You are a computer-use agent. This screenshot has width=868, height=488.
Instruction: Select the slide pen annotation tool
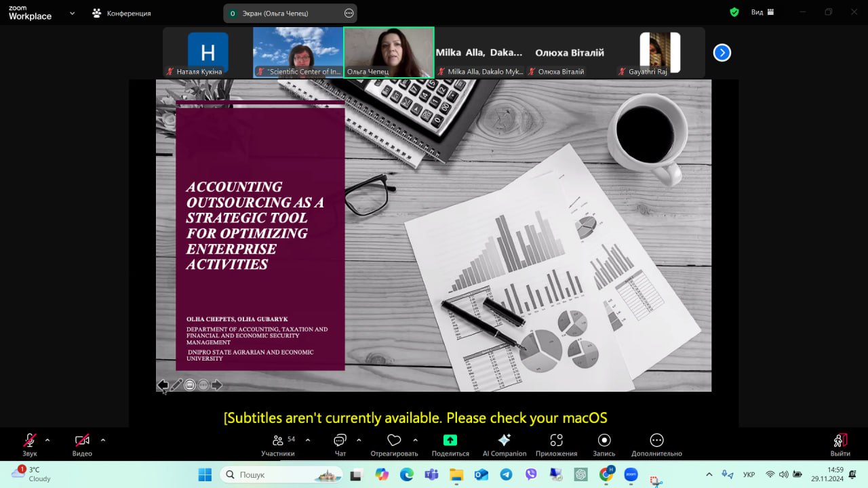(176, 385)
